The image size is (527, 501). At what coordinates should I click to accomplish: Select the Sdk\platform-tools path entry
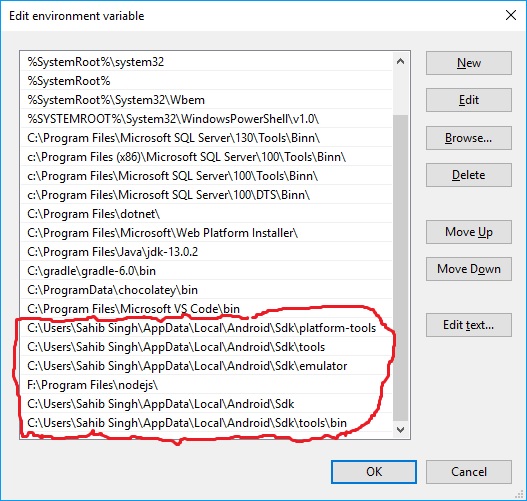point(206,328)
